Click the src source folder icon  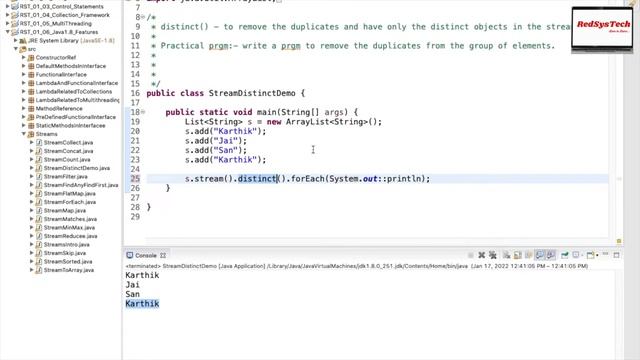(x=23, y=49)
